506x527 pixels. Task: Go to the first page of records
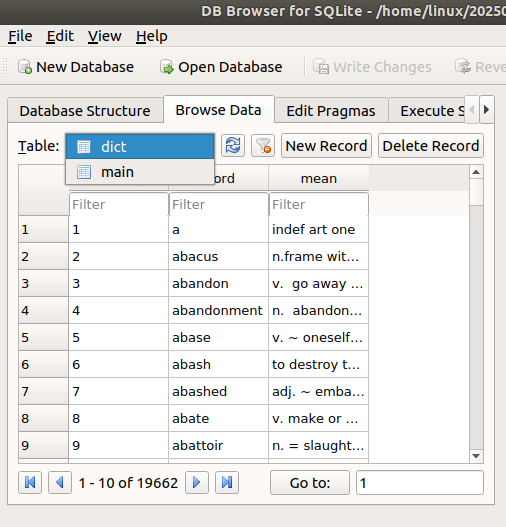tap(30, 483)
